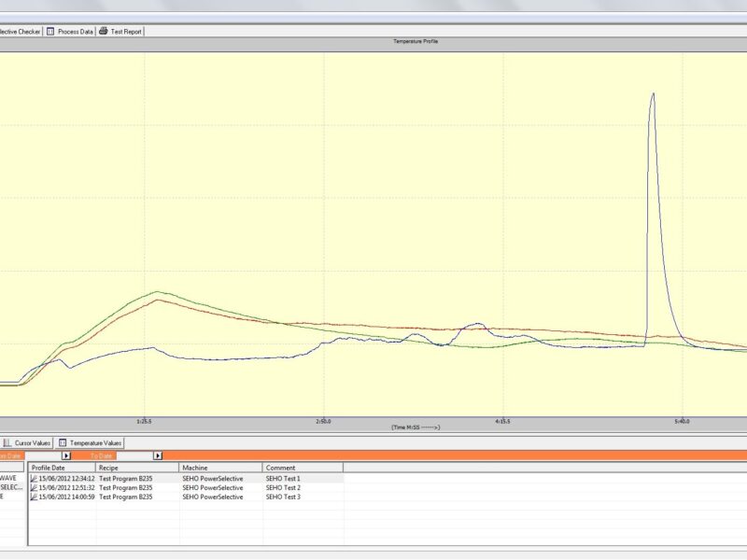
Task: Click the printer icon on Test Report
Action: [104, 31]
